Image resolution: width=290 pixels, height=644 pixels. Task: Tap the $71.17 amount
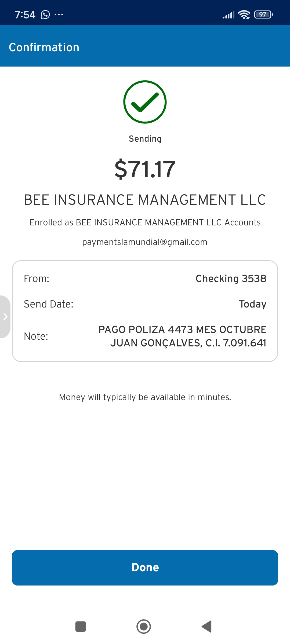(145, 169)
